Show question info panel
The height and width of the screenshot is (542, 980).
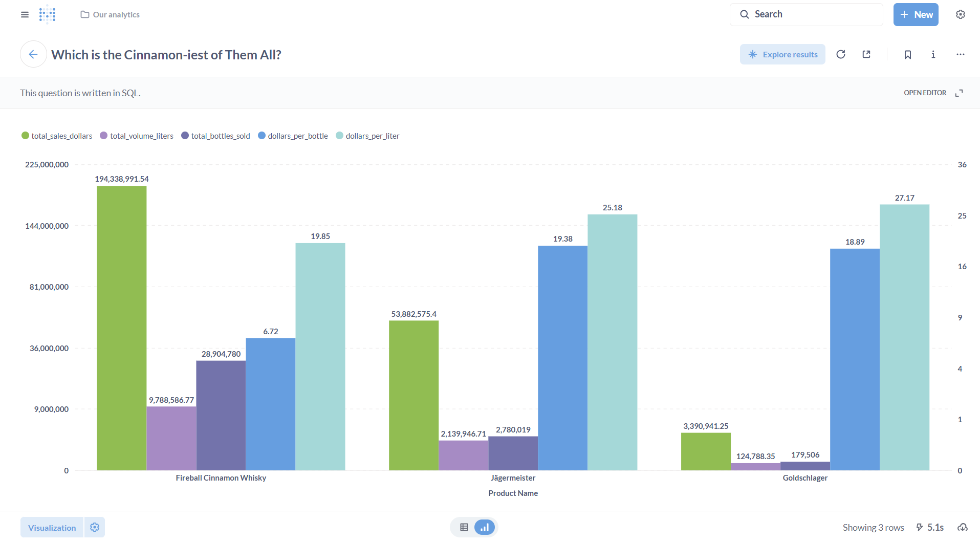click(x=933, y=54)
